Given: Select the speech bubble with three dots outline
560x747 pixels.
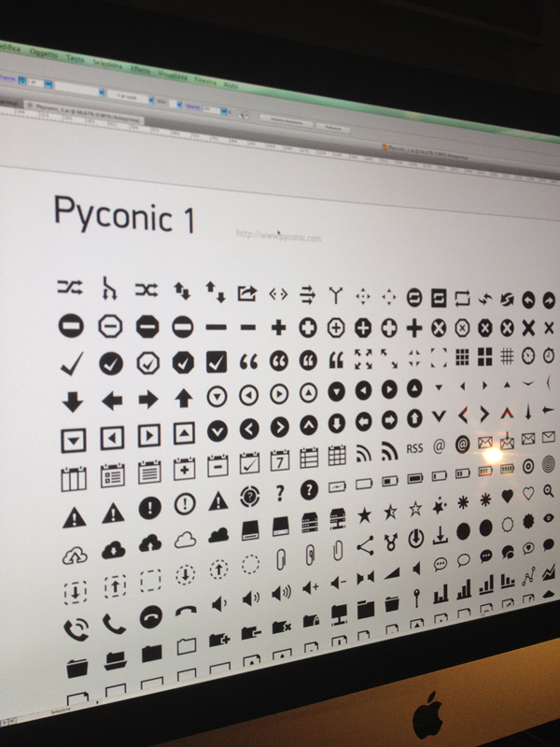Looking at the screenshot, I should 441,565.
